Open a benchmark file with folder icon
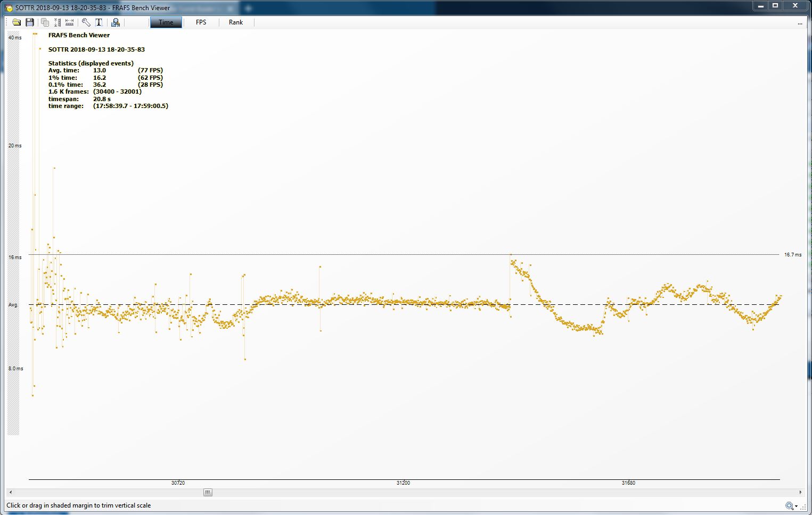This screenshot has height=515, width=812. point(17,22)
